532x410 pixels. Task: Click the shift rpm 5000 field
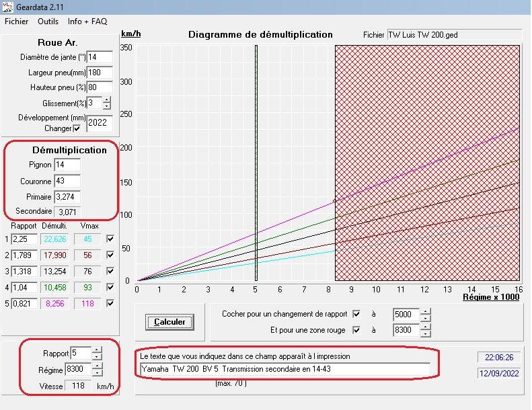[406, 315]
